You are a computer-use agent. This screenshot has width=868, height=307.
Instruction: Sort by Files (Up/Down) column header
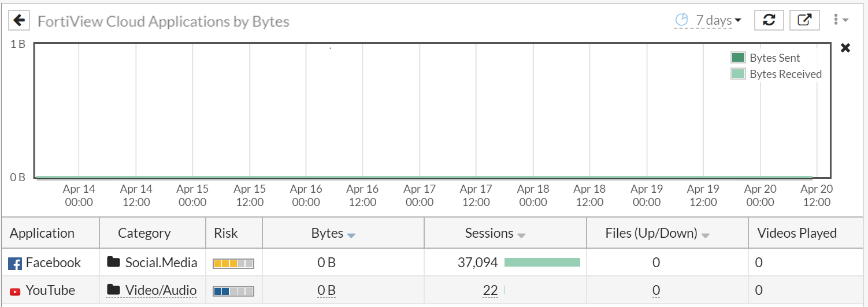(657, 234)
